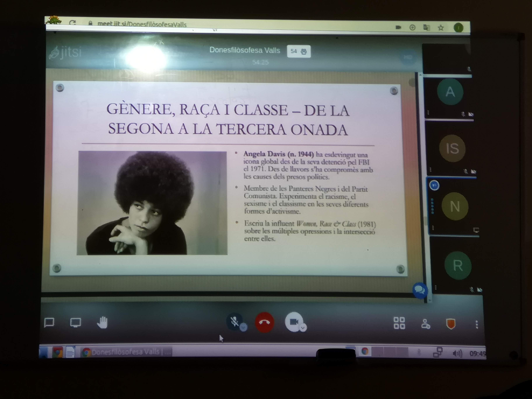Bookmark this page with star icon
Image resolution: width=532 pixels, height=399 pixels.
point(441,28)
